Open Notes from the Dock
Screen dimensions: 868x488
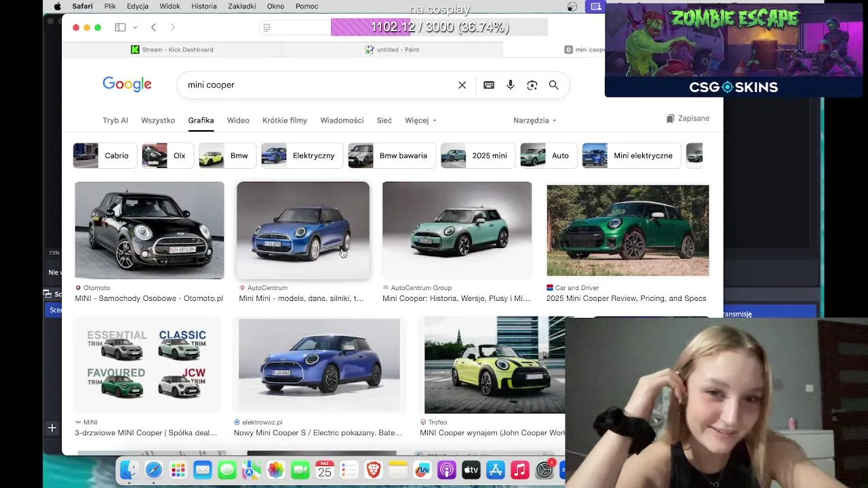click(x=398, y=470)
